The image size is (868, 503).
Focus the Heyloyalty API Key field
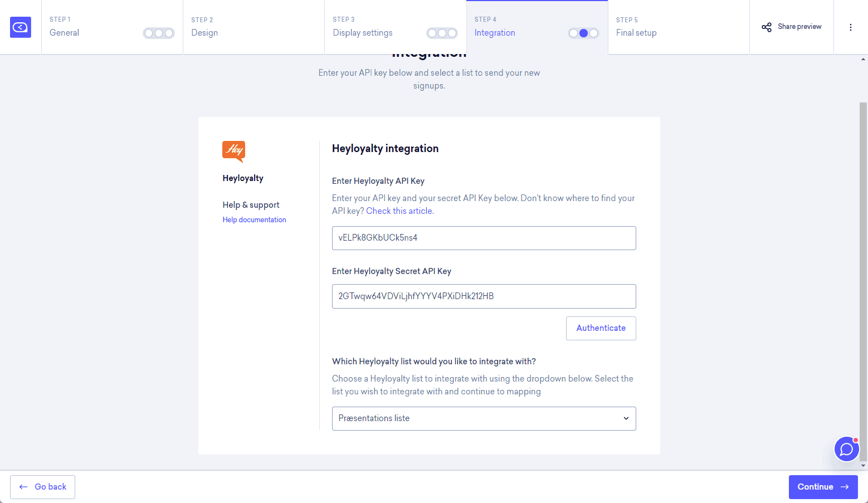click(484, 238)
